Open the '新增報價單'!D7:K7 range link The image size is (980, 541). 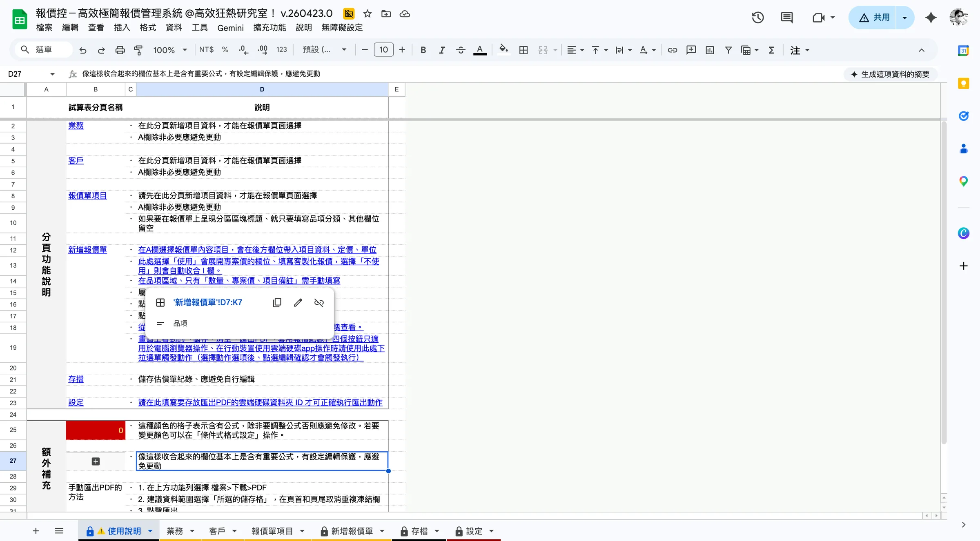tap(208, 302)
